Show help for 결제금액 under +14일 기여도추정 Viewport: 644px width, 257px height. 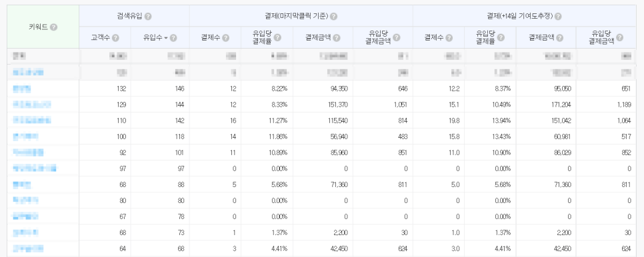(x=560, y=38)
